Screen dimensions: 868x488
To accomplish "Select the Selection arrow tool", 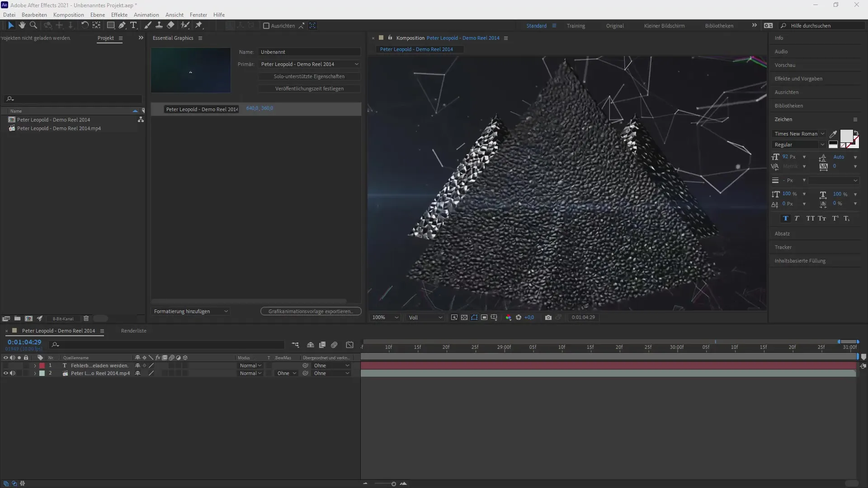I will point(11,26).
